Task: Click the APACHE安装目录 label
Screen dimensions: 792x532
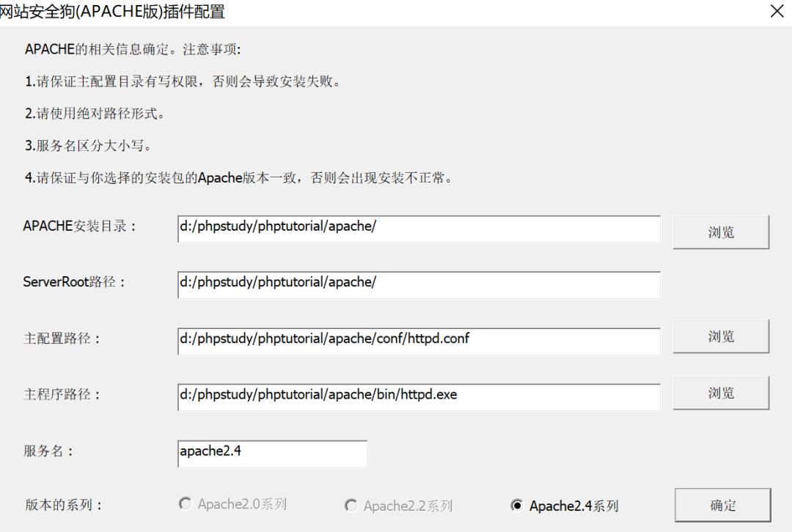Action: point(79,226)
